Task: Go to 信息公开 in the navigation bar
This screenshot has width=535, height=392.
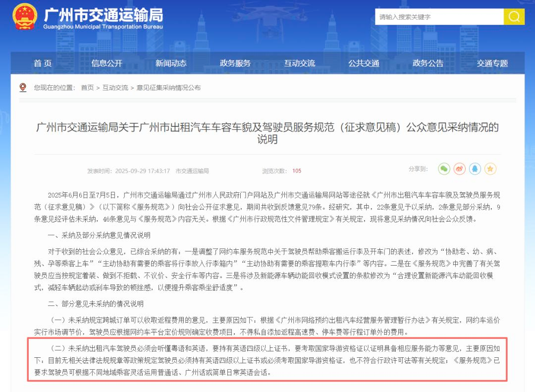Action: pos(107,63)
